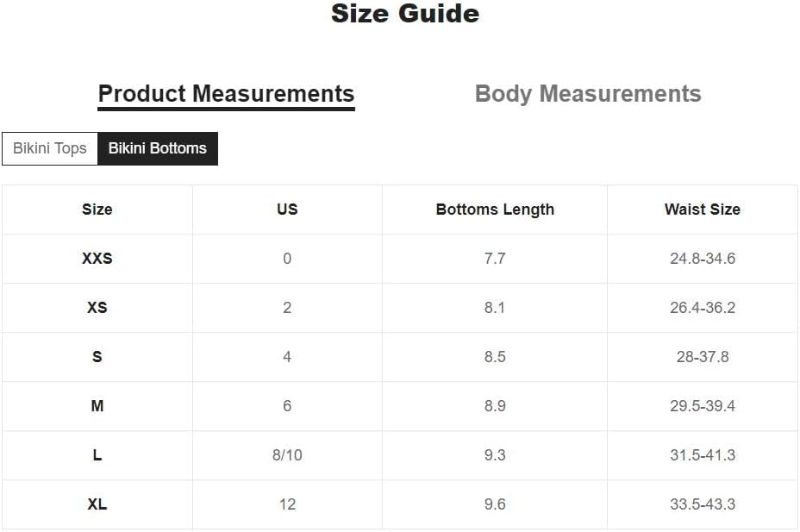Click the Size Guide heading
This screenshot has width=800, height=532.
(x=405, y=14)
